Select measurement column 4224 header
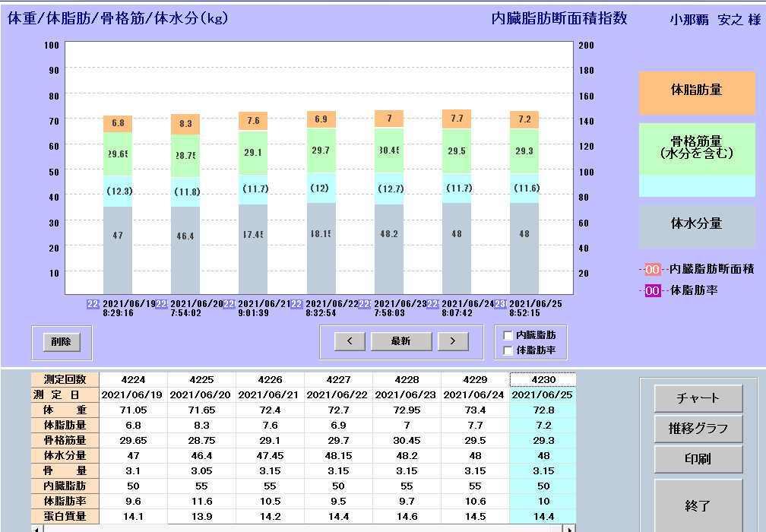The image size is (766, 532). pyautogui.click(x=133, y=379)
